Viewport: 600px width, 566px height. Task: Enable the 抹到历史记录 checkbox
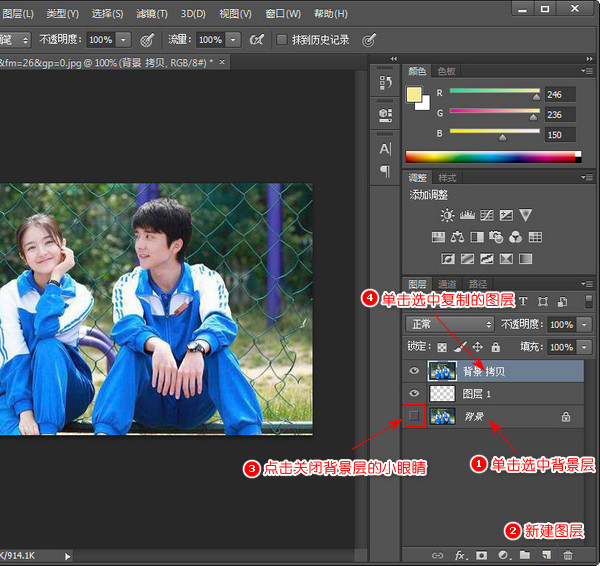coord(281,39)
